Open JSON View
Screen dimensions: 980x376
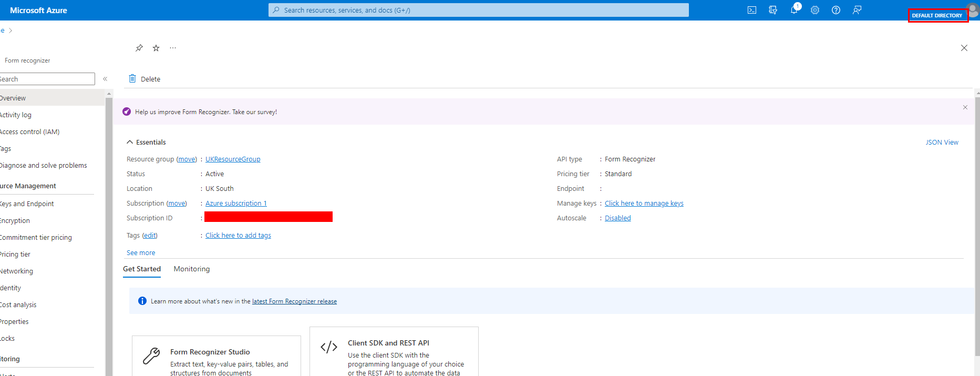click(942, 142)
